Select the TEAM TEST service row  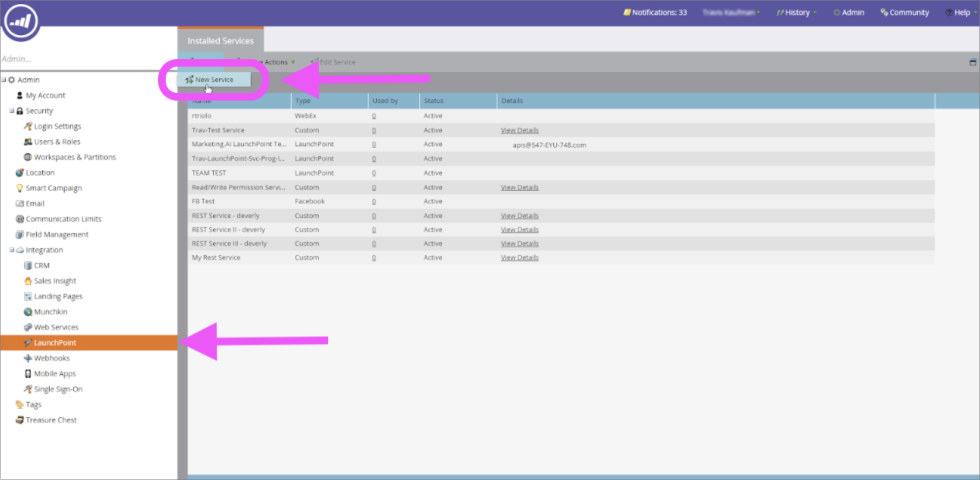pos(561,173)
